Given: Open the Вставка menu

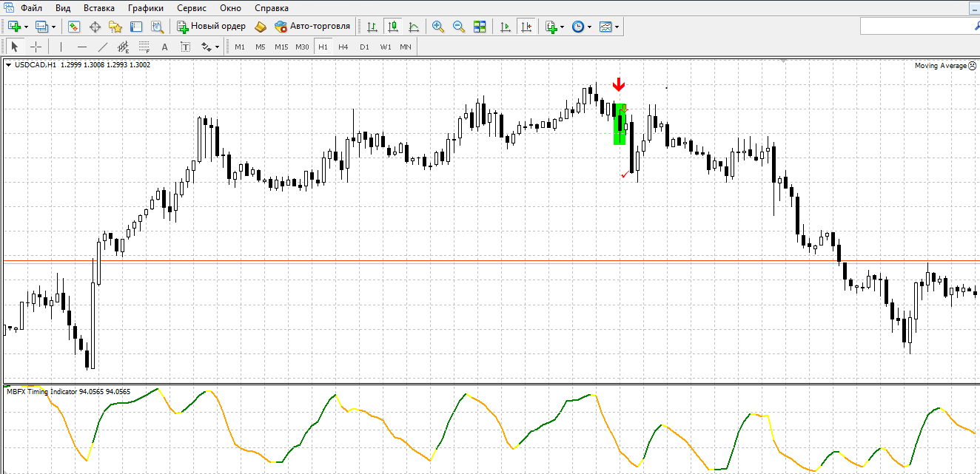Looking at the screenshot, I should [99, 8].
